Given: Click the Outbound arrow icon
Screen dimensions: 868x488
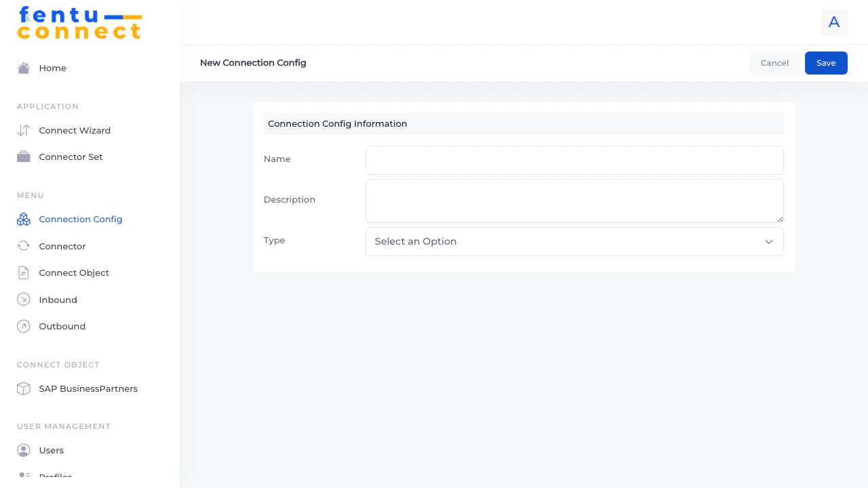Looking at the screenshot, I should [x=23, y=326].
